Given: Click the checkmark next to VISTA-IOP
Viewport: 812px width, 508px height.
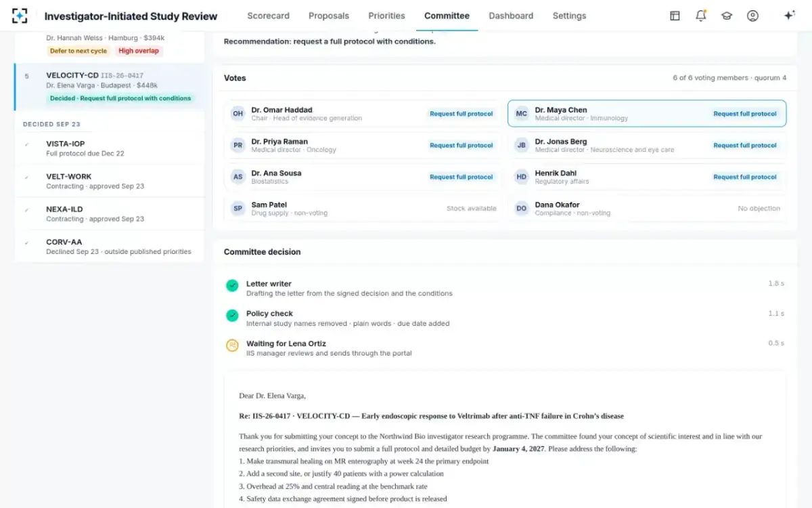Looking at the screenshot, I should [27, 144].
